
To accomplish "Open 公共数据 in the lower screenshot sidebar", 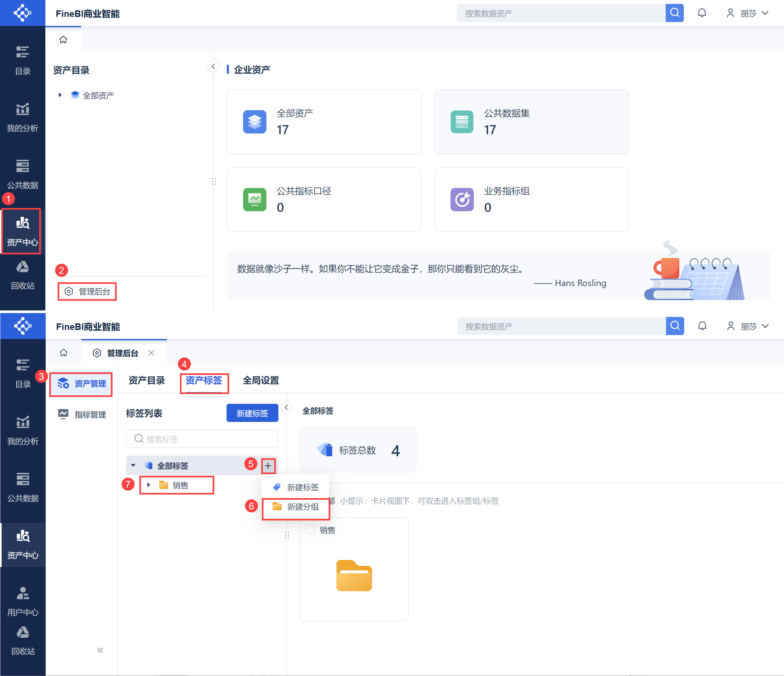I will point(23,487).
